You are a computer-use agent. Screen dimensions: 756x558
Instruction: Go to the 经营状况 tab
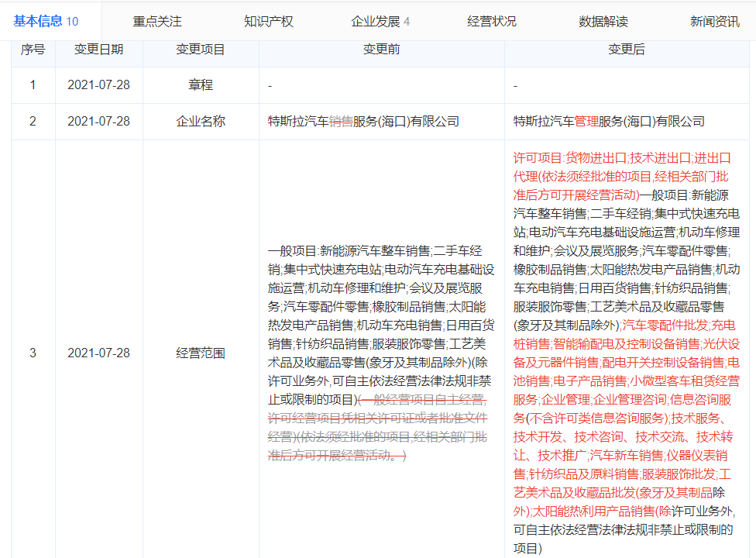point(492,21)
